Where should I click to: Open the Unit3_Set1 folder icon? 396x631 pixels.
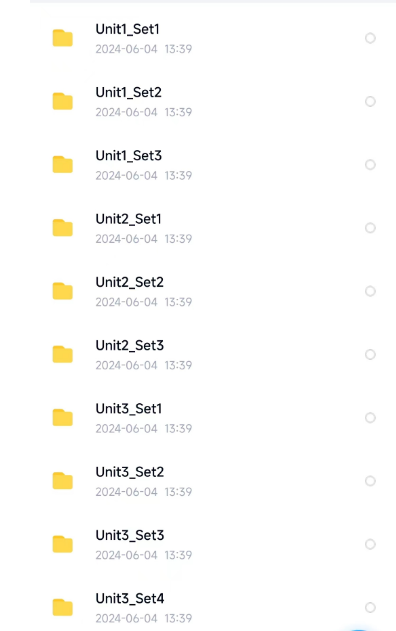(x=62, y=417)
